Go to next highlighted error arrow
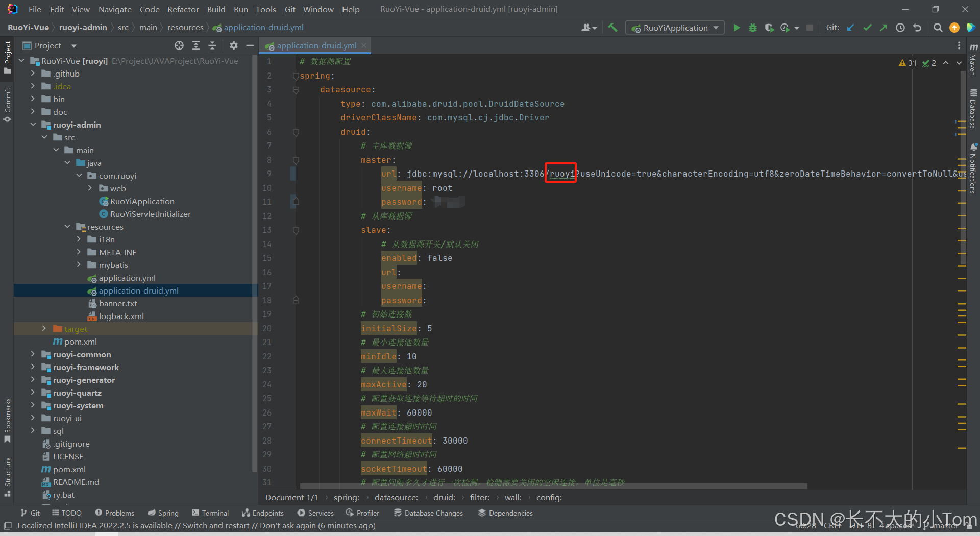Image resolution: width=980 pixels, height=536 pixels. [x=959, y=63]
